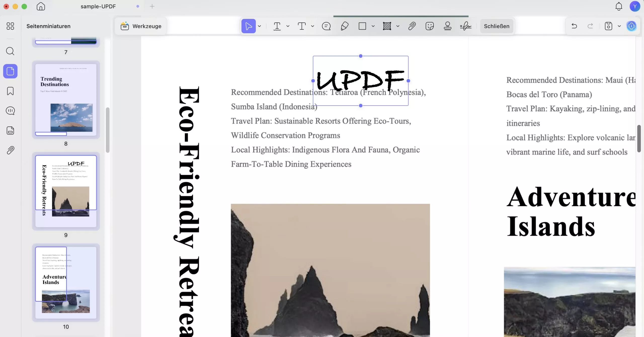Screen dimensions: 644x337
Task: Open the Werkzeuge tools menu
Action: (x=141, y=26)
